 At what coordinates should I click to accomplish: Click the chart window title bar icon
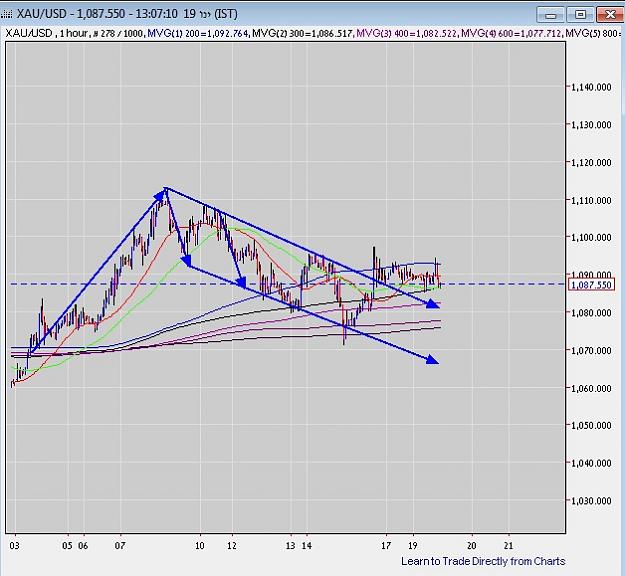pyautogui.click(x=6, y=14)
